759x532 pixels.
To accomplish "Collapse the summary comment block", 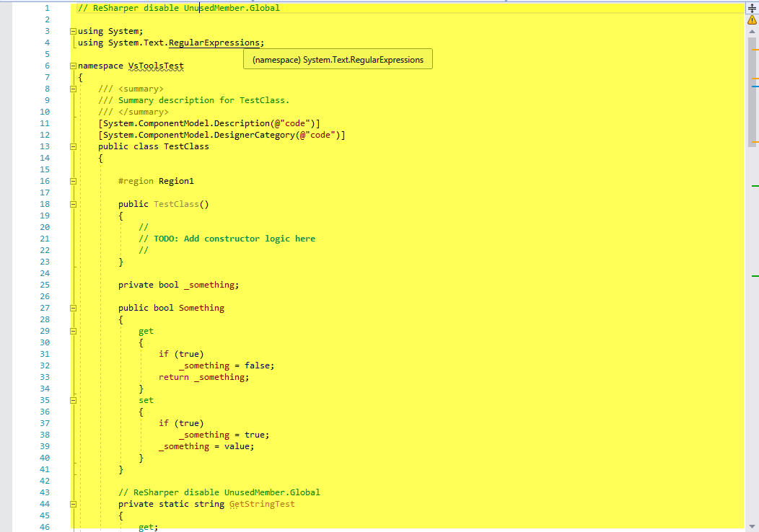I will pos(73,89).
